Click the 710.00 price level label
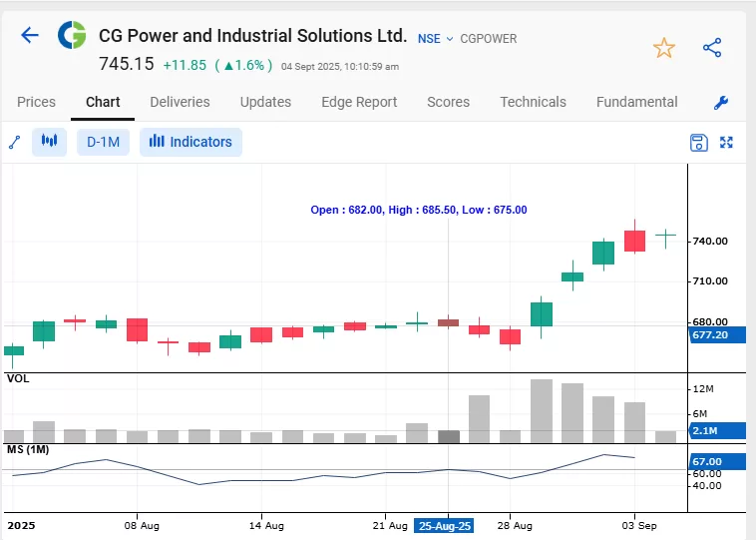The image size is (756, 540). [710, 280]
